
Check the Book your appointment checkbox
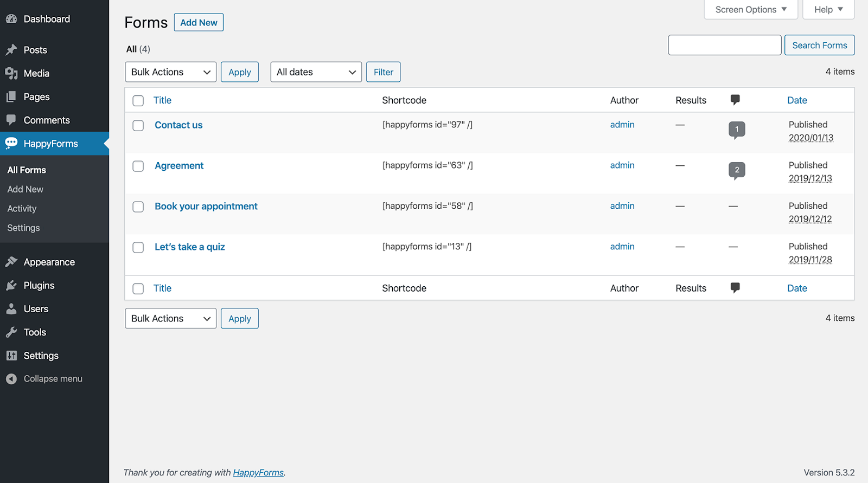tap(138, 207)
